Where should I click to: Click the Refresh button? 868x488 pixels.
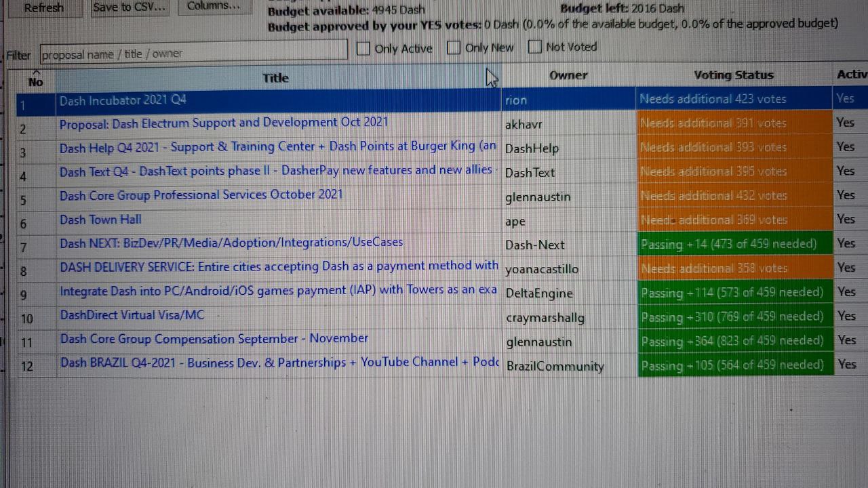coord(43,7)
